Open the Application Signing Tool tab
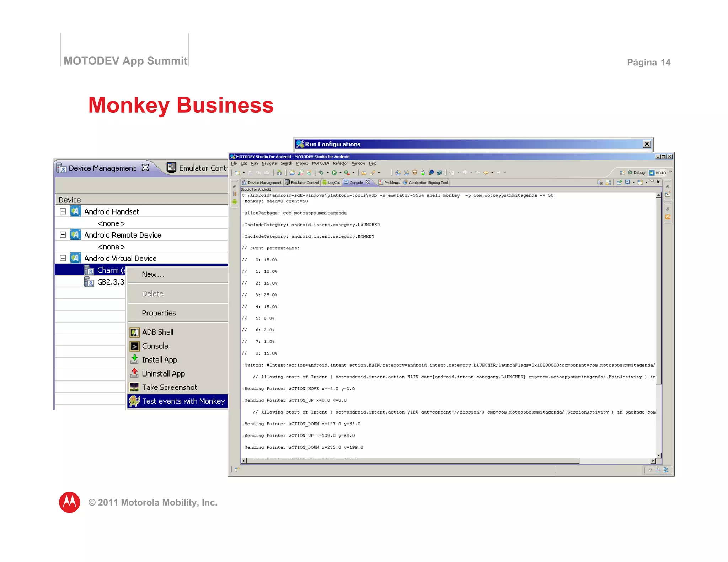This screenshot has height=562, width=728. pyautogui.click(x=425, y=183)
